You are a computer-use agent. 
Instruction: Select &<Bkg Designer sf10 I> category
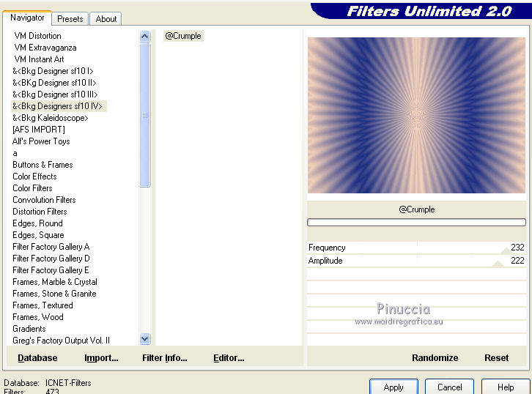pos(53,71)
